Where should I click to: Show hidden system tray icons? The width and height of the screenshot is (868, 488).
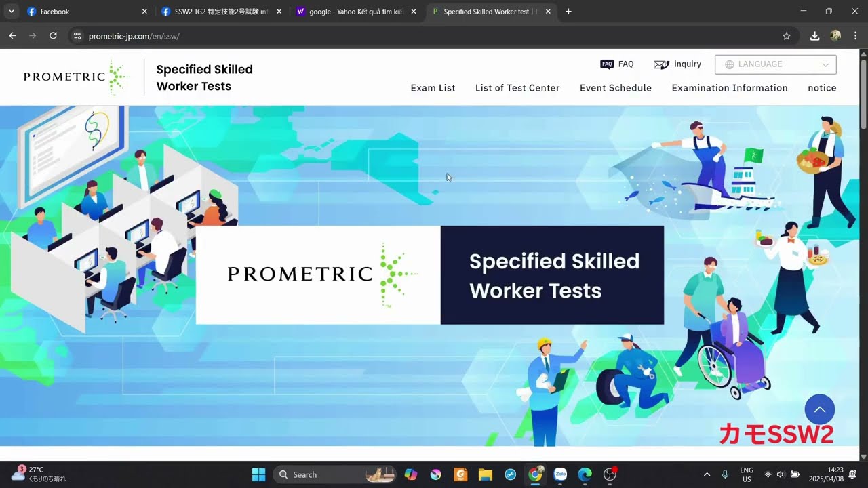707,474
